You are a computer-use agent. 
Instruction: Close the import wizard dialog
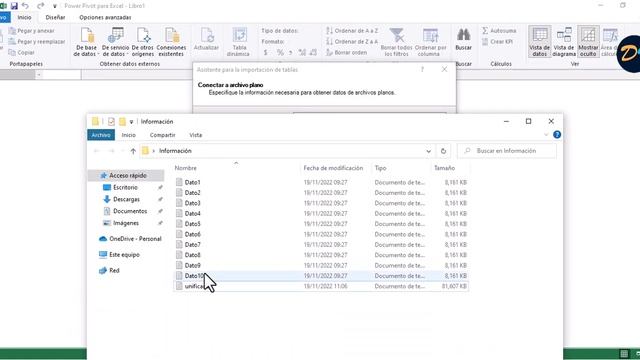tap(444, 69)
